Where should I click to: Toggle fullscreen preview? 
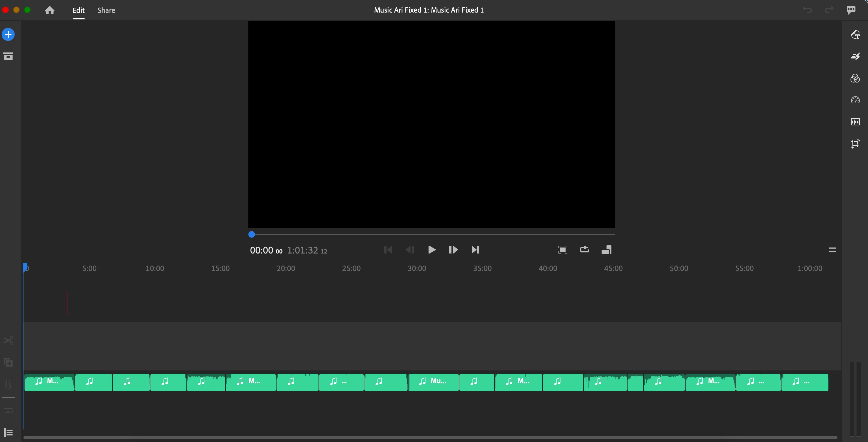563,250
